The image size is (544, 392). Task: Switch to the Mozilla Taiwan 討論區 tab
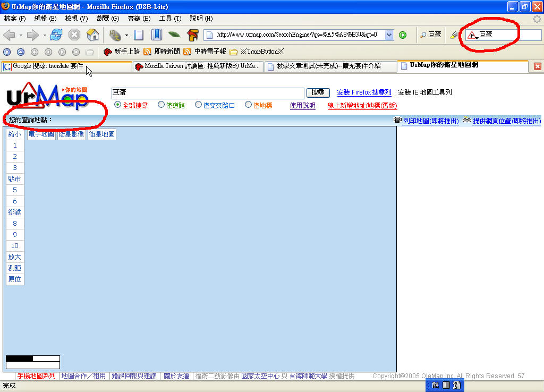(x=198, y=66)
